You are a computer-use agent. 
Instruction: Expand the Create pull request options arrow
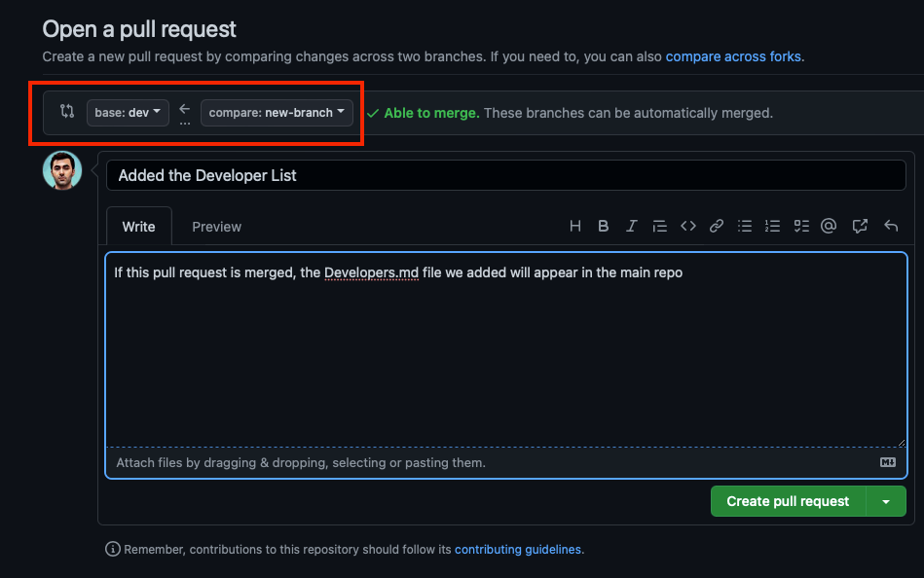coord(886,501)
